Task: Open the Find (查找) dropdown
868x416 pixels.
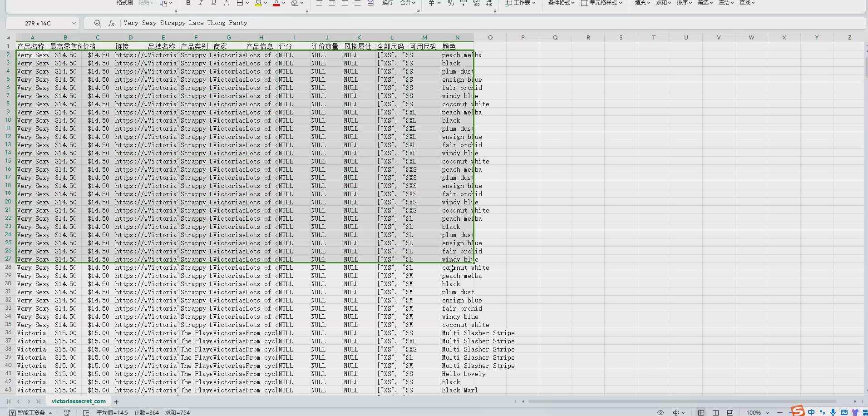Action: click(747, 3)
